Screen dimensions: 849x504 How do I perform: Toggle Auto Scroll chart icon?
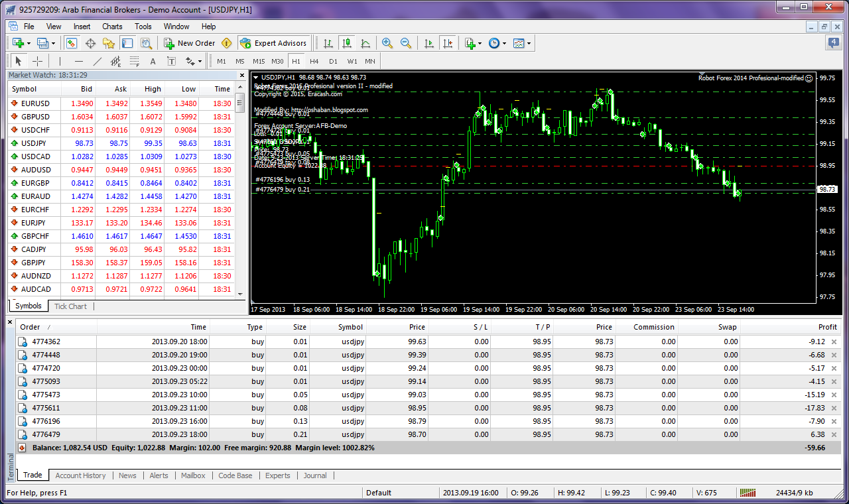pyautogui.click(x=428, y=43)
